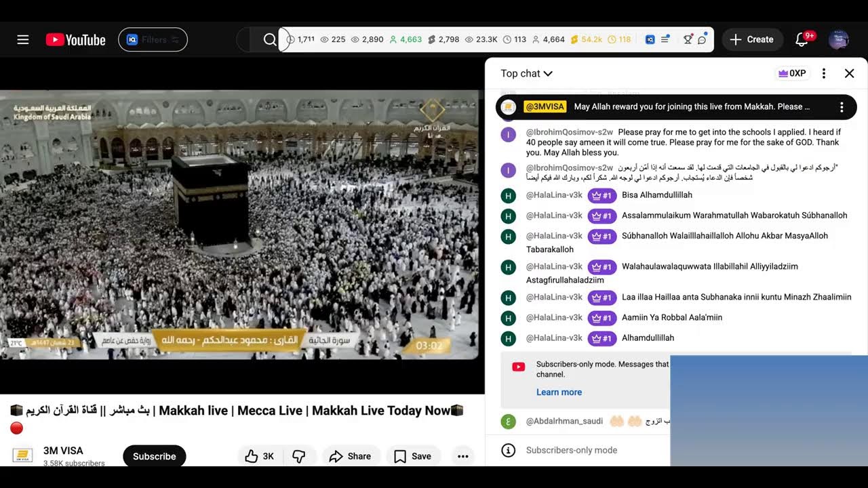Click YouTube icon in subscribers-only notice
Image resolution: width=868 pixels, height=488 pixels.
[x=519, y=367]
